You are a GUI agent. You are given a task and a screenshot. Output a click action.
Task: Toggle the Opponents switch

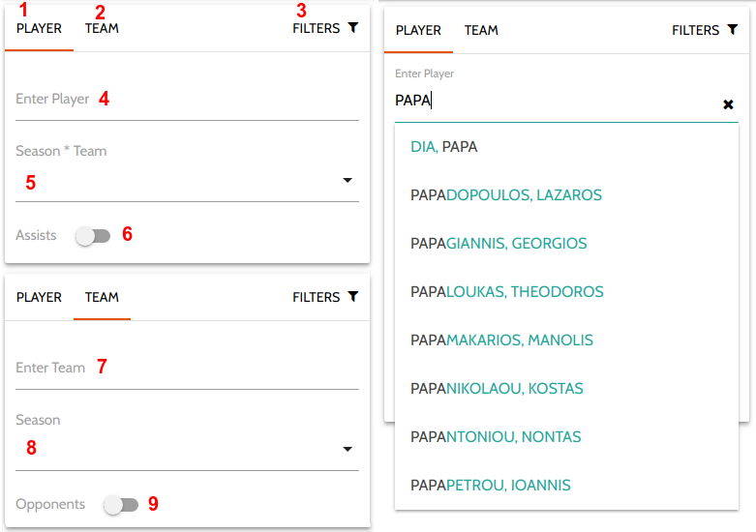pos(121,505)
